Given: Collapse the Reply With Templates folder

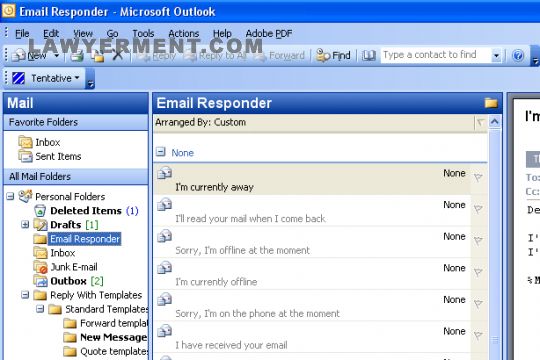Looking at the screenshot, I should pos(25,295).
